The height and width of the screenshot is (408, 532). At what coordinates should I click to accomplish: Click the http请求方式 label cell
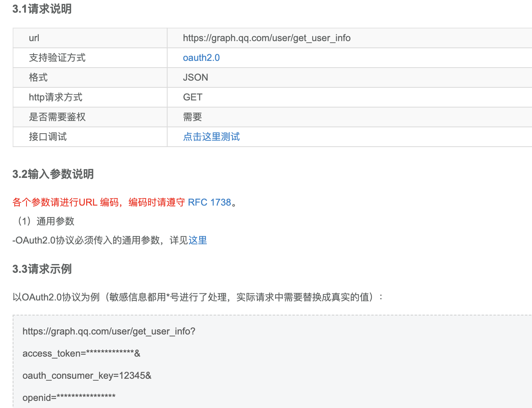point(90,97)
